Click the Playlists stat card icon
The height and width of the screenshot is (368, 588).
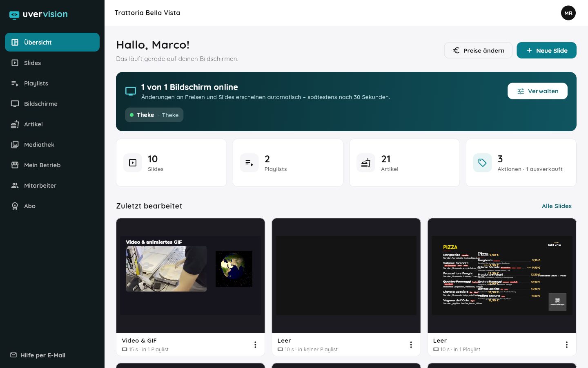coord(249,163)
